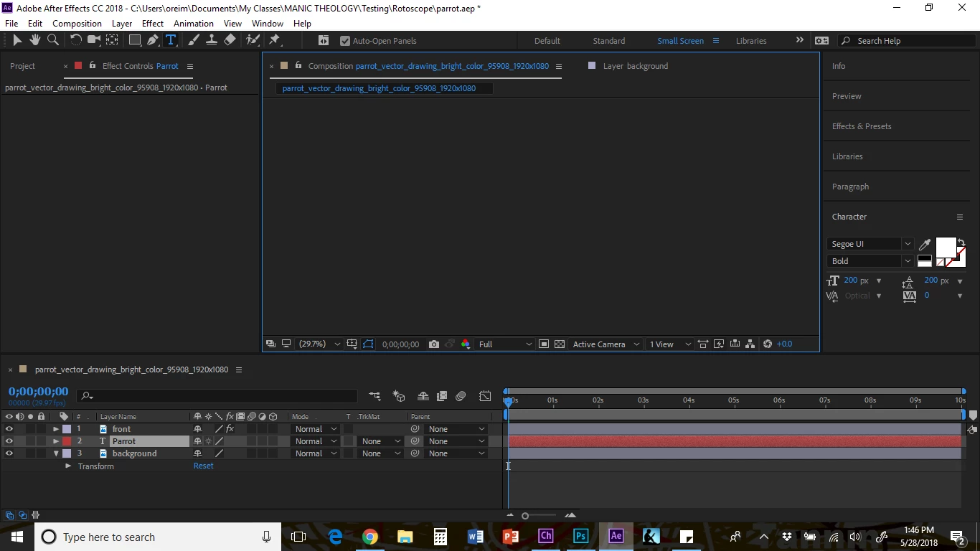The image size is (980, 551).
Task: Choose the Standard workspace
Action: click(609, 41)
